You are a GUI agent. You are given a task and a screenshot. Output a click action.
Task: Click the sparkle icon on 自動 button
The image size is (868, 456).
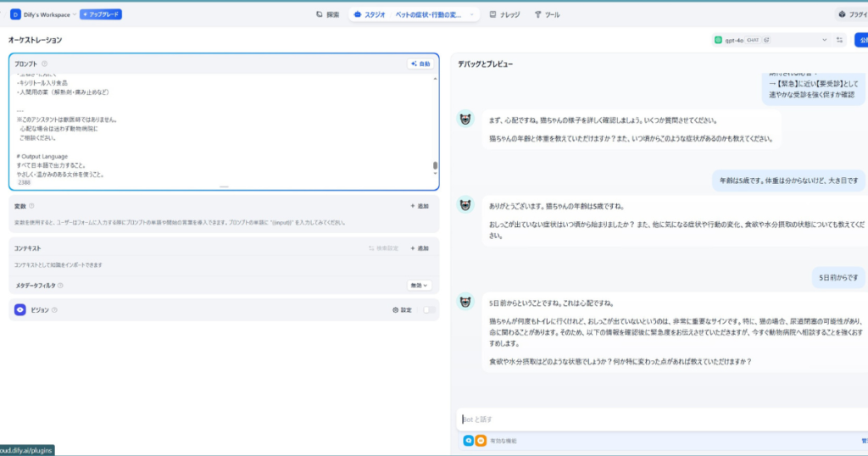[x=414, y=64]
